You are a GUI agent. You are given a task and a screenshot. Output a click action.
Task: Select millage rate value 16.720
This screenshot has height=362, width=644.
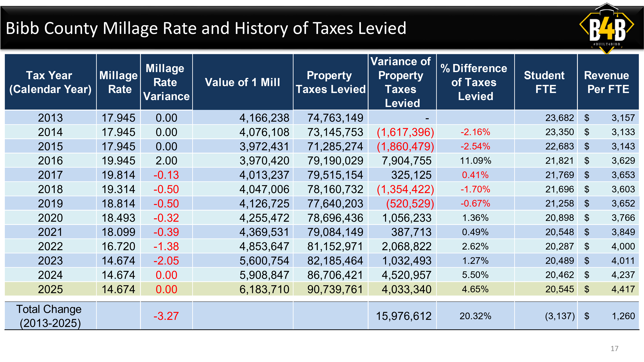click(x=118, y=246)
